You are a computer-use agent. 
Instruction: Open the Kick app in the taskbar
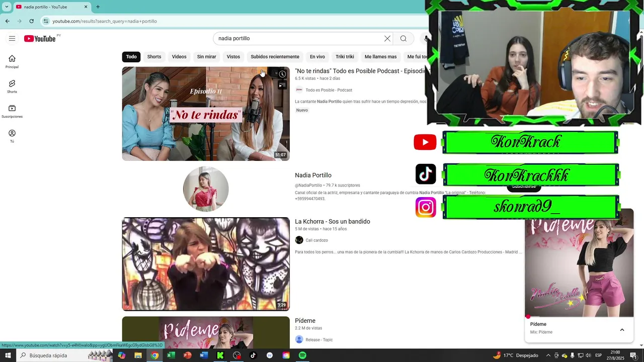coord(220,355)
